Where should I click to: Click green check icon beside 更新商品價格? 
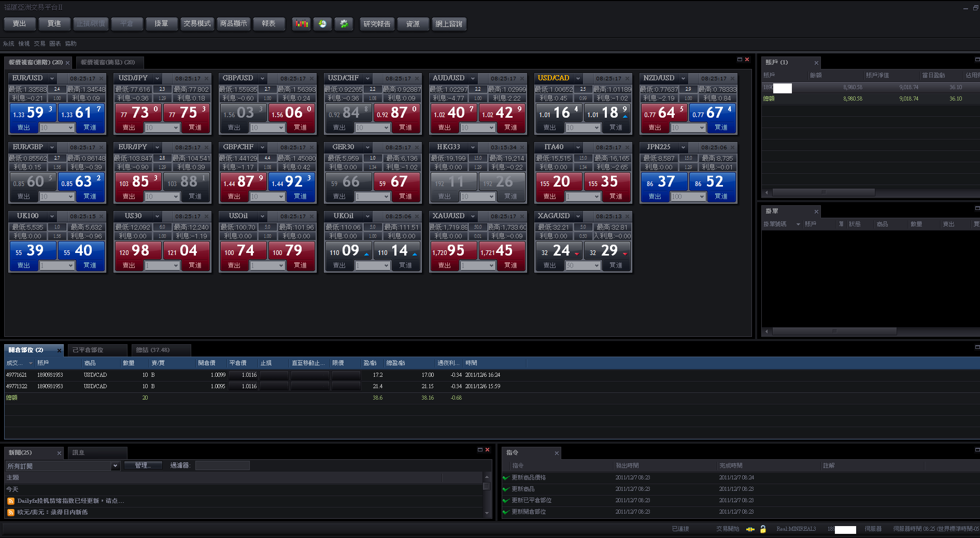(506, 478)
